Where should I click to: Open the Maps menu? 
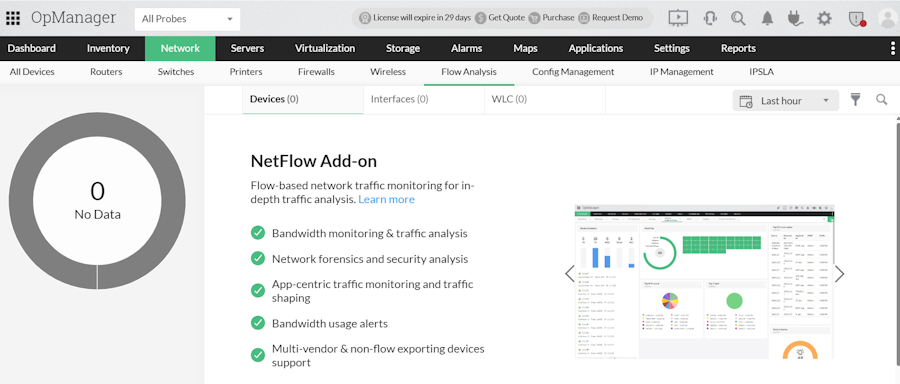pos(525,48)
